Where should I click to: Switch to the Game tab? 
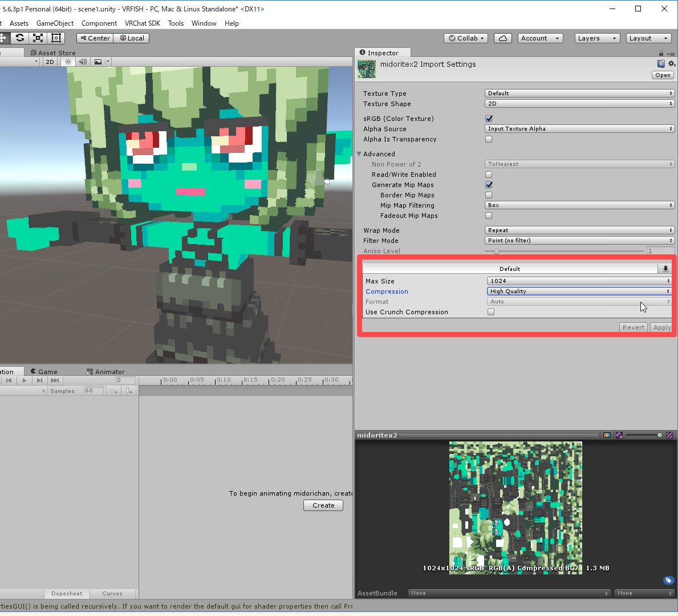point(44,371)
